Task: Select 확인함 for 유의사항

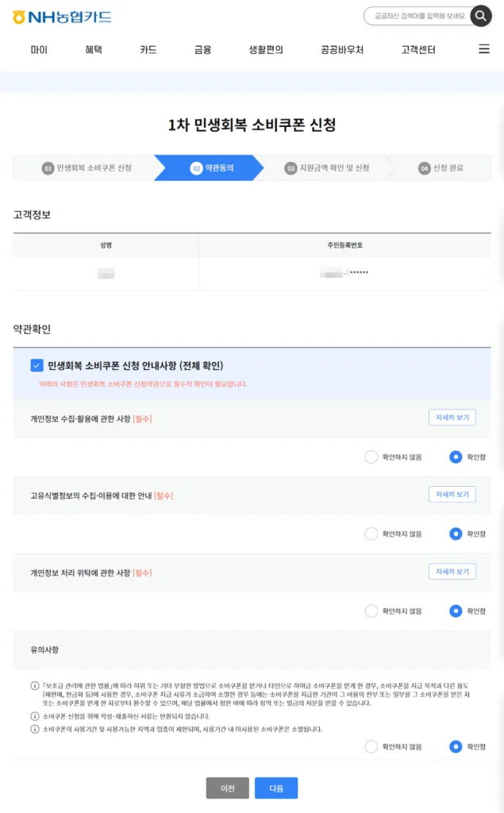Action: (456, 746)
